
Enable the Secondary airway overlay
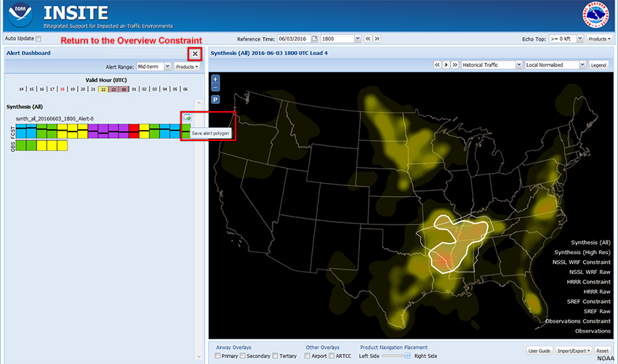click(x=243, y=356)
